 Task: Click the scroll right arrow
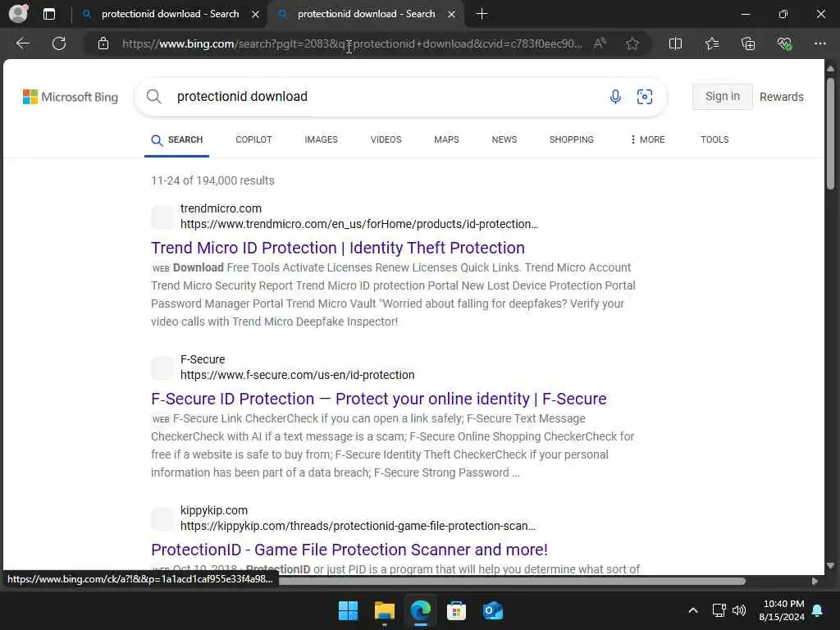point(815,582)
